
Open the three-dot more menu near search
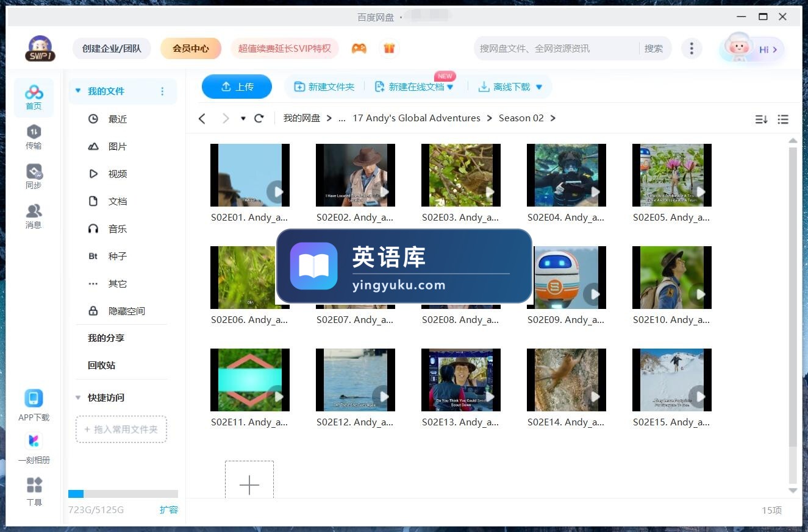click(x=691, y=49)
